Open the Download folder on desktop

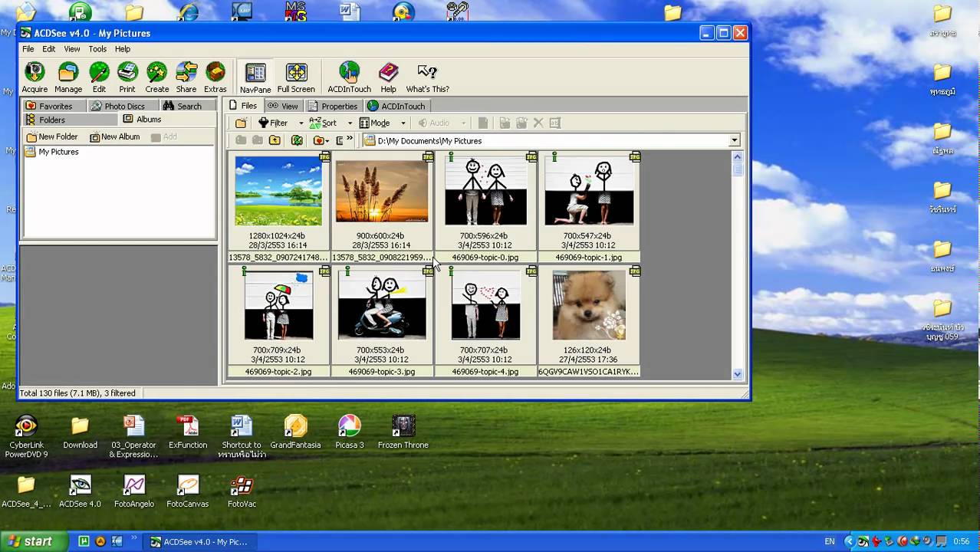[x=80, y=432]
